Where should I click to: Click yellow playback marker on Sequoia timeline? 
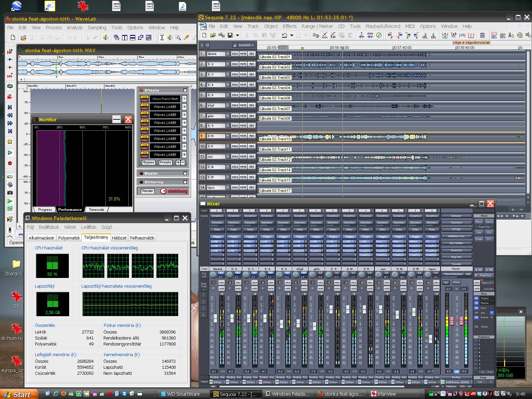(x=302, y=49)
